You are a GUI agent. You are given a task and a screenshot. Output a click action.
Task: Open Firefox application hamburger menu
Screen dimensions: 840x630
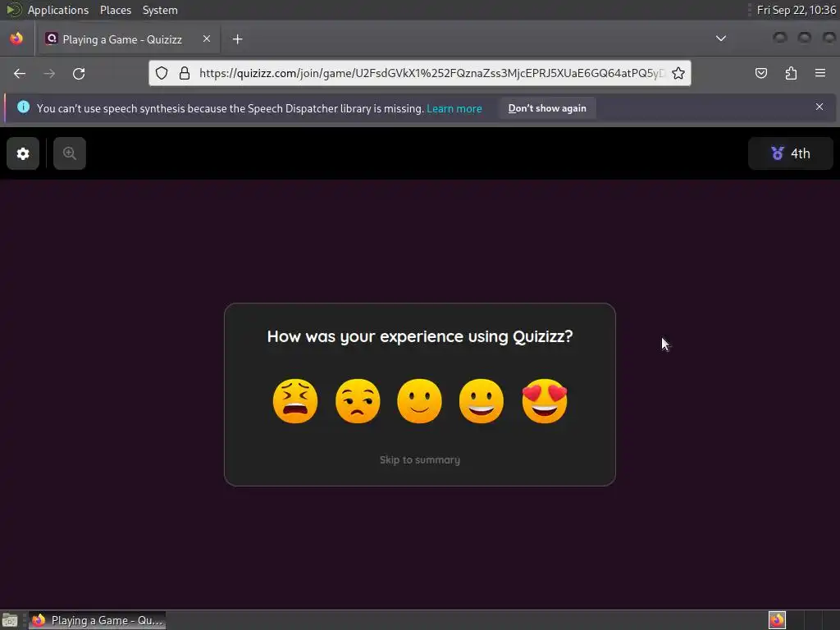[x=820, y=73]
